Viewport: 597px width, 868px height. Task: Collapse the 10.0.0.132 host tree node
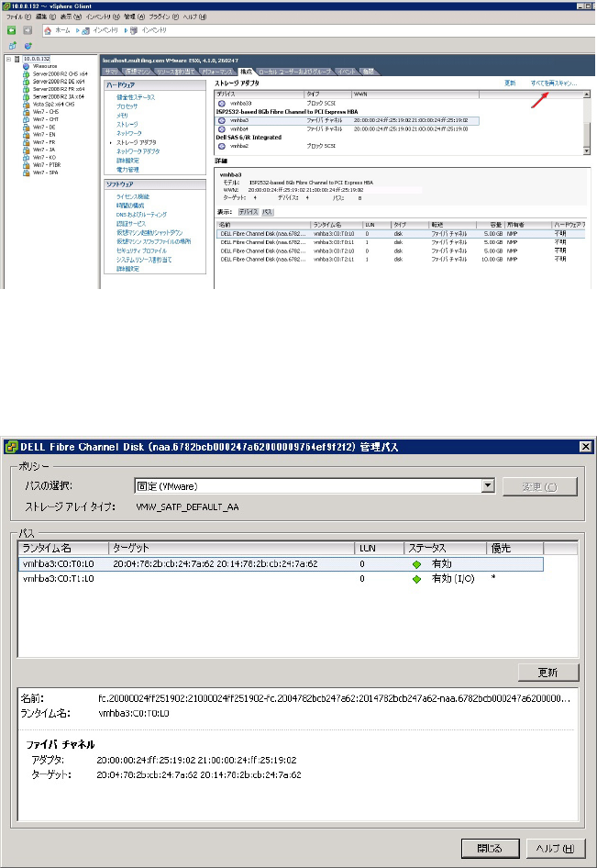[8, 59]
